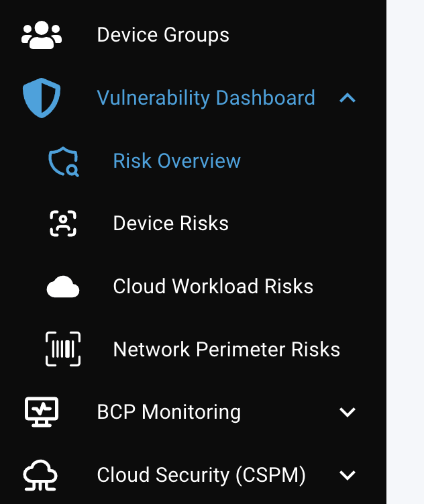Navigate to Cloud Workload Risks
This screenshot has height=504, width=424.
tap(213, 287)
